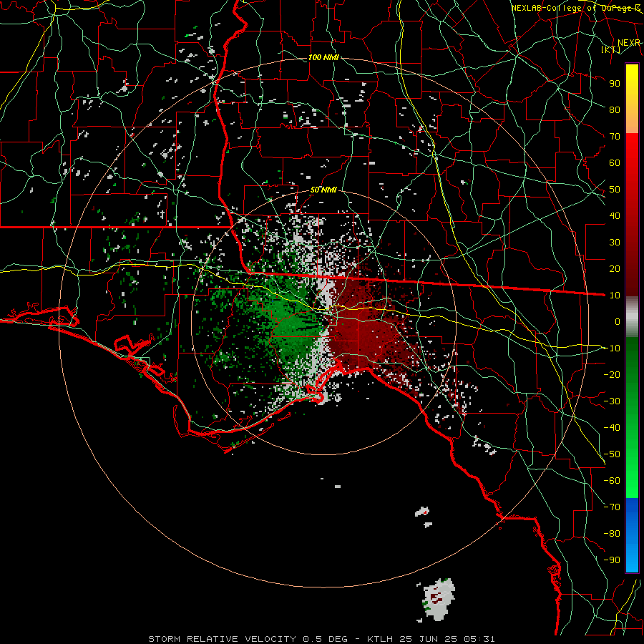Screen dimensions: 644x644
Task: Click the 50 value on the velocity scale
Action: [x=615, y=190]
